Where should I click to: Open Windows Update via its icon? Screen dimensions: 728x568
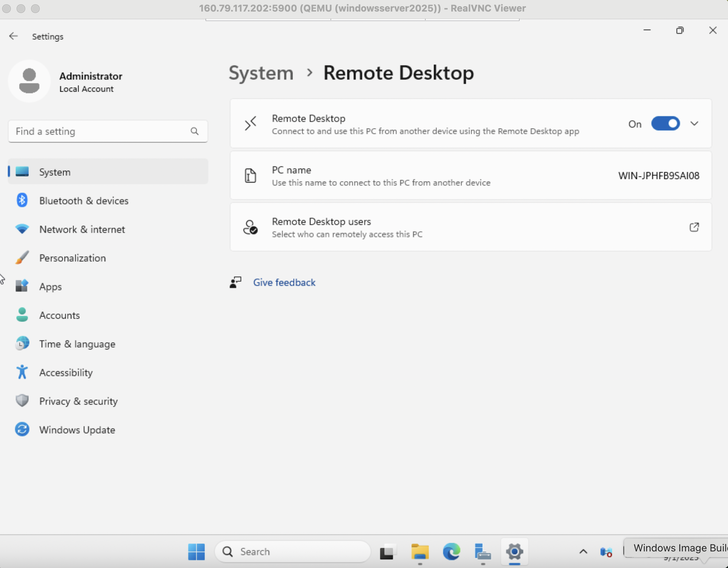pyautogui.click(x=22, y=429)
